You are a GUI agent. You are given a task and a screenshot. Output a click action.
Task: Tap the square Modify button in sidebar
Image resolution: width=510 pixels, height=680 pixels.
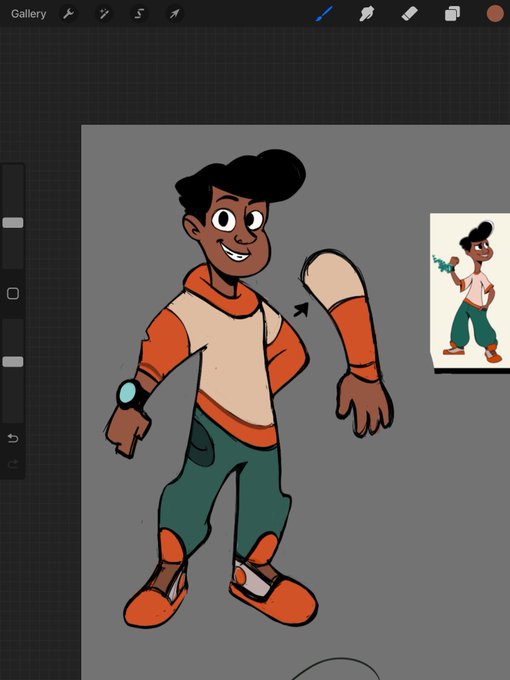pyautogui.click(x=13, y=294)
